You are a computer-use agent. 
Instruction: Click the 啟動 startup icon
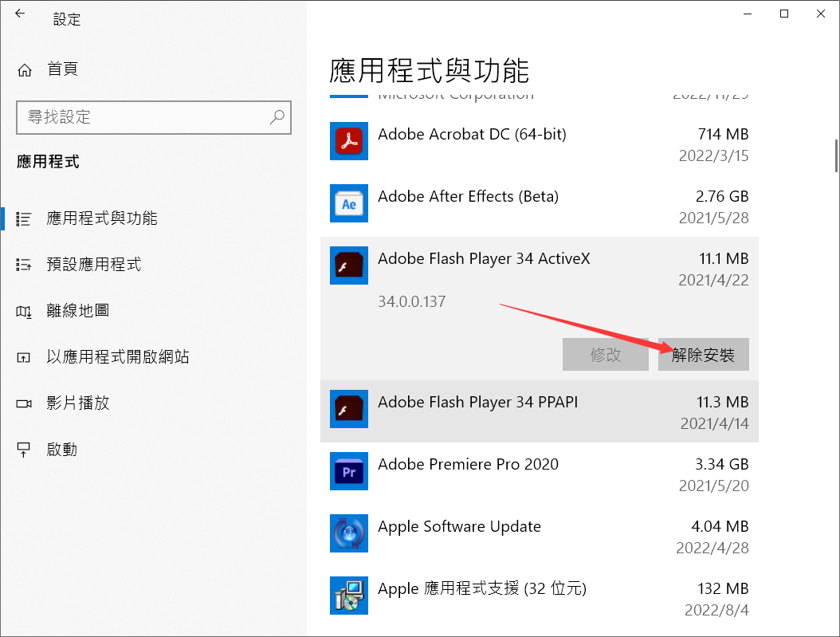pyautogui.click(x=24, y=450)
